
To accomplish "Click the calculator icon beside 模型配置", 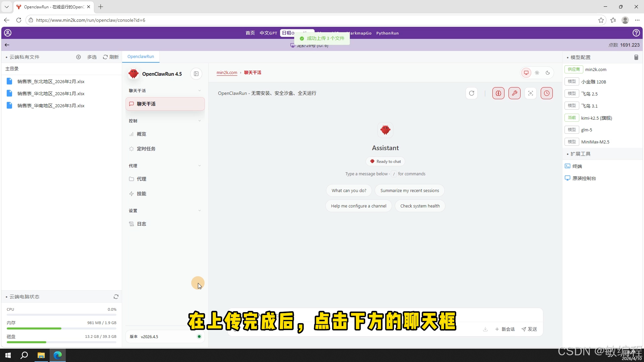I will pyautogui.click(x=636, y=57).
